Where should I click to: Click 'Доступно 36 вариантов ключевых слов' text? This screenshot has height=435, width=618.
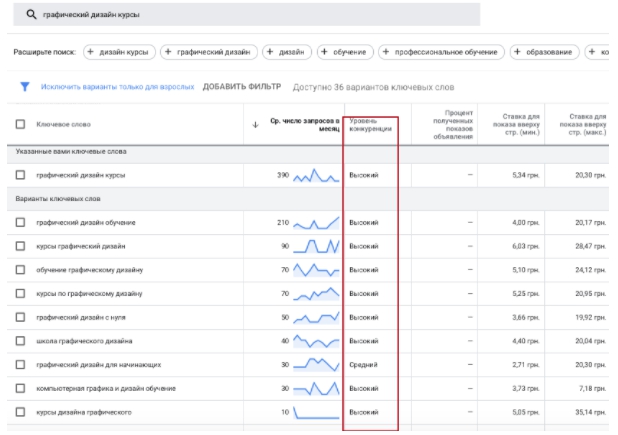pyautogui.click(x=373, y=87)
